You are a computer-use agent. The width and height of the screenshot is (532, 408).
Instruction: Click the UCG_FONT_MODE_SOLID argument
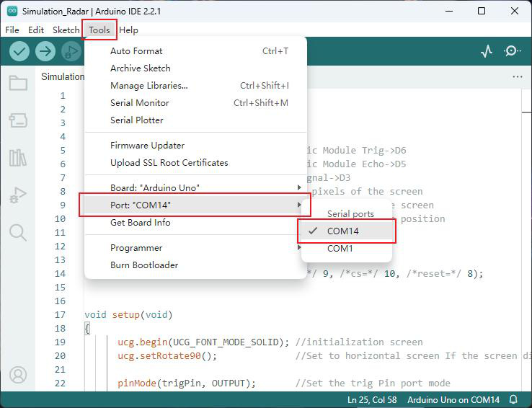coord(226,342)
